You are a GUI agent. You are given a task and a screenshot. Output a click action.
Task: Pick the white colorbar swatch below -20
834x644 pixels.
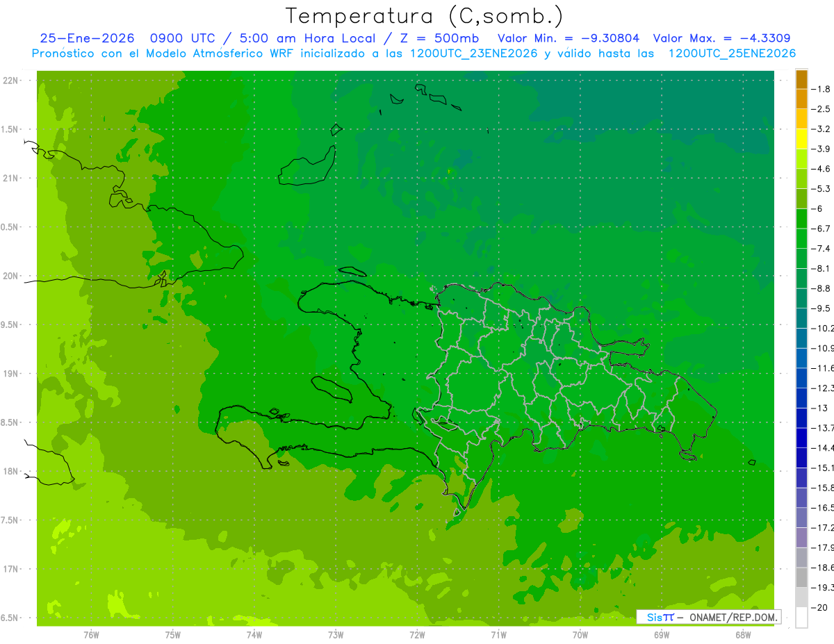coord(802,617)
